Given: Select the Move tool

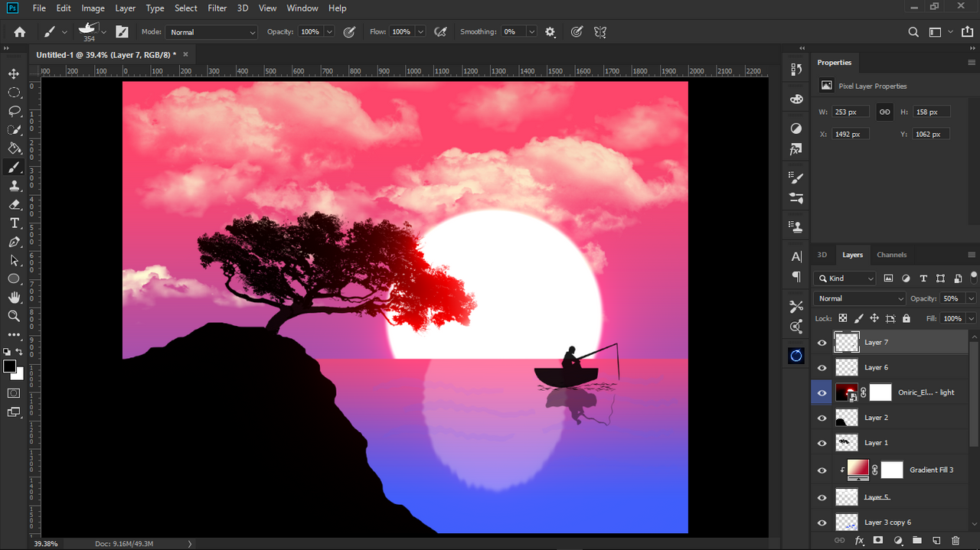Looking at the screenshot, I should (14, 73).
